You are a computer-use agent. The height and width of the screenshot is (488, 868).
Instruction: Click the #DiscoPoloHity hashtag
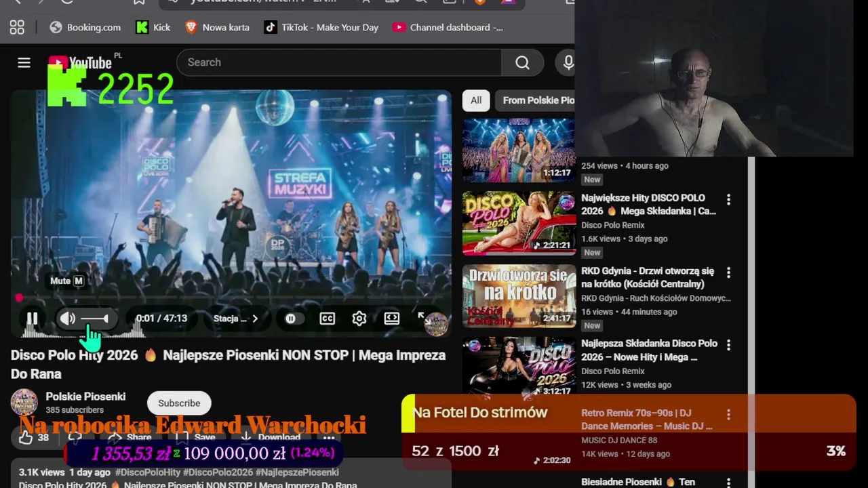(148, 472)
